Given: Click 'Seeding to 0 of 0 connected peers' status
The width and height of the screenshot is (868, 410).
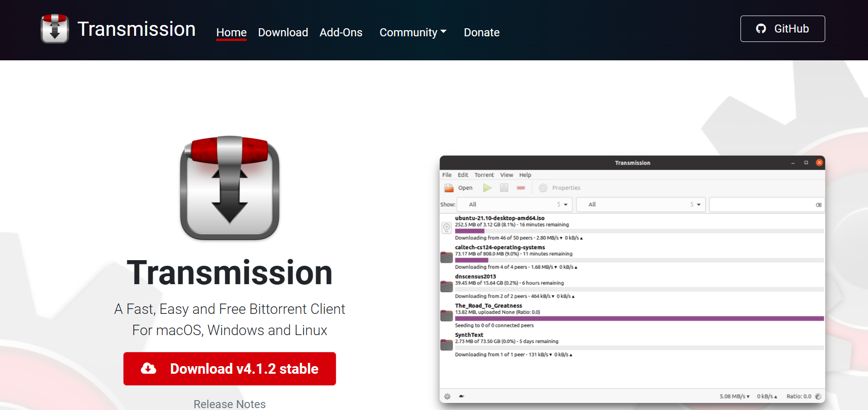Looking at the screenshot, I should (494, 326).
